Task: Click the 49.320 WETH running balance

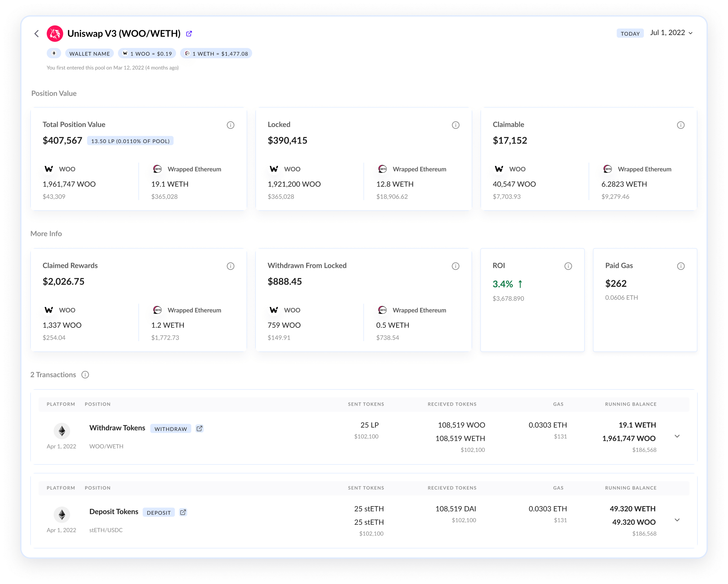Action: (633, 509)
